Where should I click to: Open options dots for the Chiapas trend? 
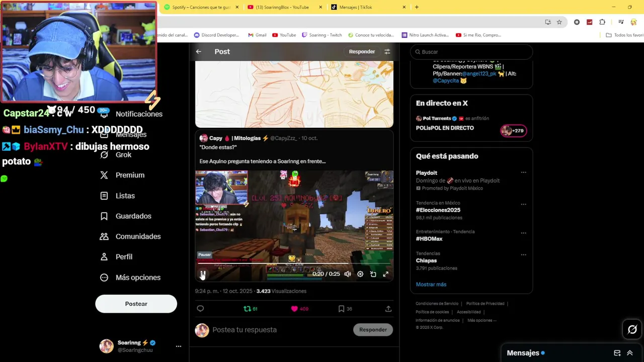click(523, 255)
